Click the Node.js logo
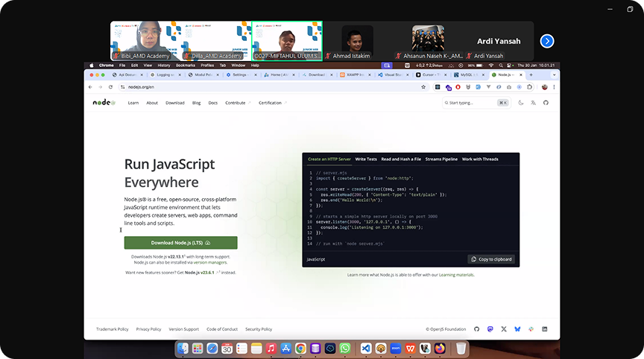Image resolution: width=644 pixels, height=359 pixels. pyautogui.click(x=104, y=102)
